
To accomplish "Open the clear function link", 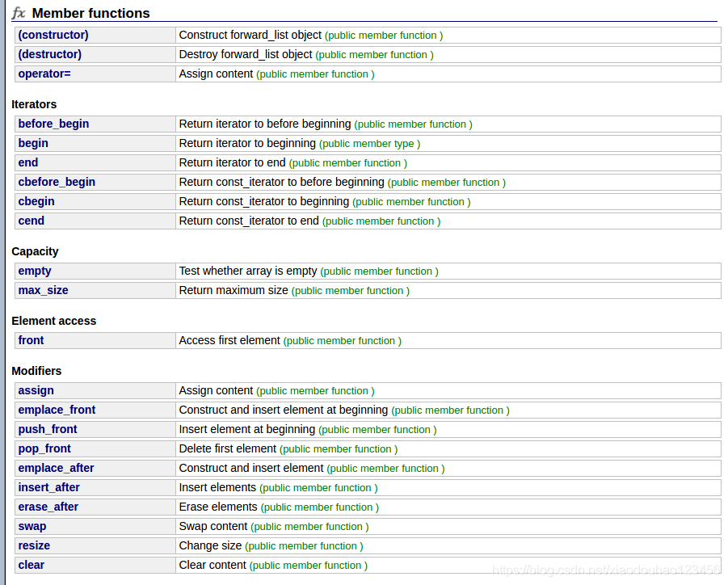I will click(31, 565).
